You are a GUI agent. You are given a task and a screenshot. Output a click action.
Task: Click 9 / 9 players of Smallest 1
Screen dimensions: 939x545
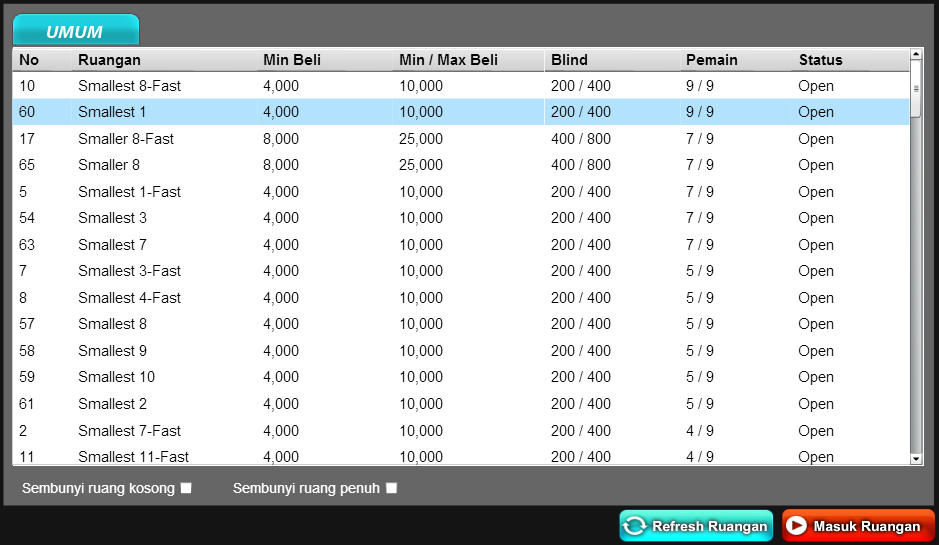tap(700, 112)
